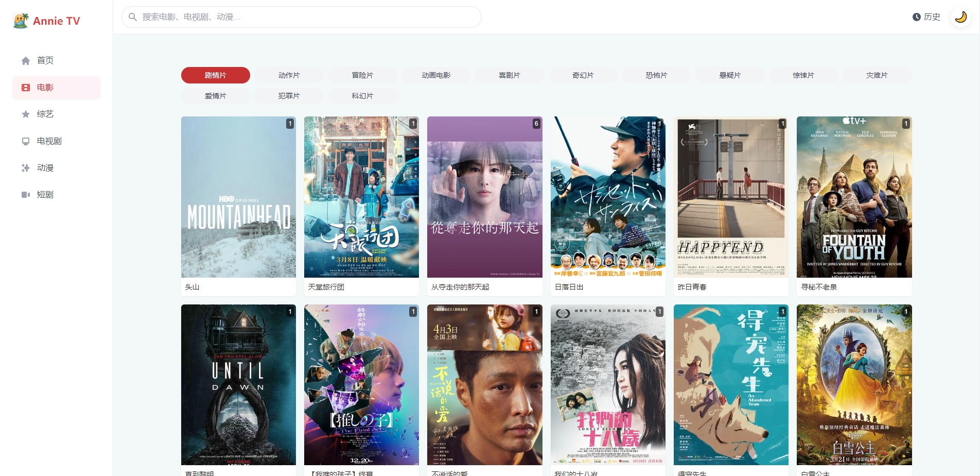Click the clock icon next to 历史
The width and height of the screenshot is (980, 476).
tap(917, 17)
